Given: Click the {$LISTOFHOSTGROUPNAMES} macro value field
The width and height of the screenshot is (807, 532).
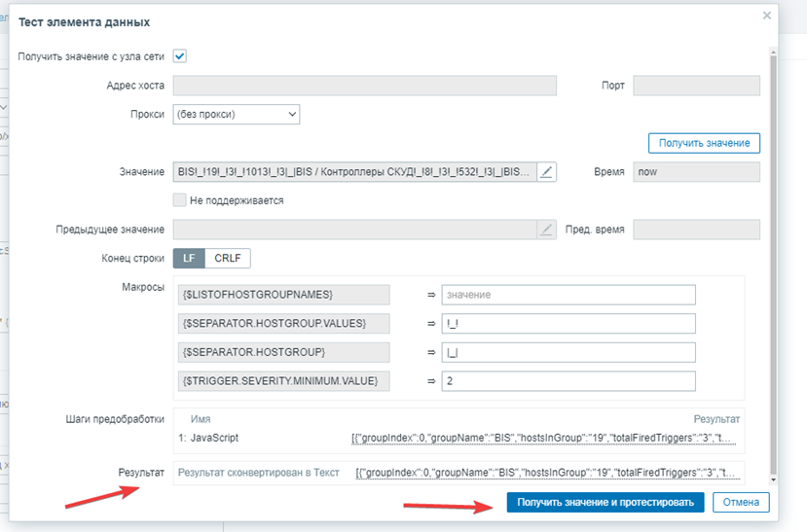Looking at the screenshot, I should tap(568, 295).
